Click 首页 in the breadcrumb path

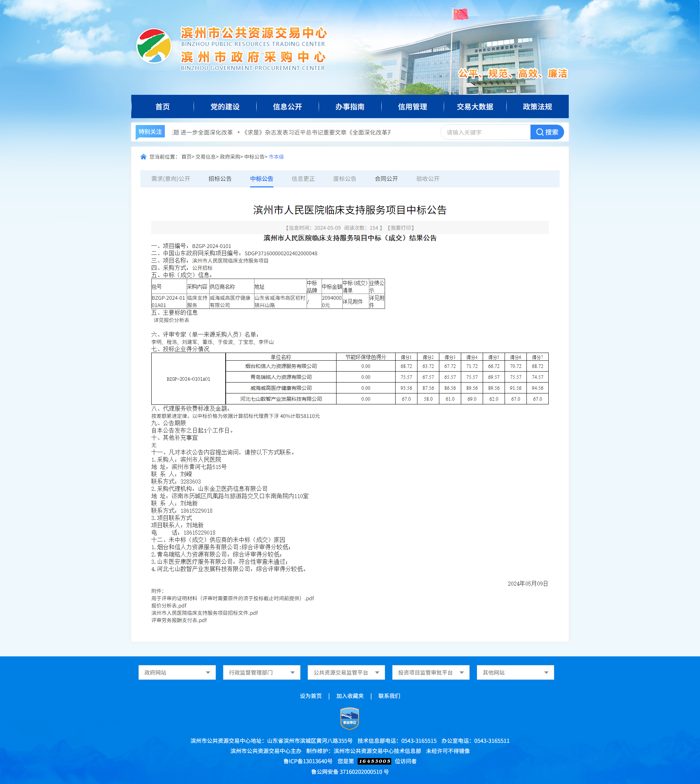[186, 156]
